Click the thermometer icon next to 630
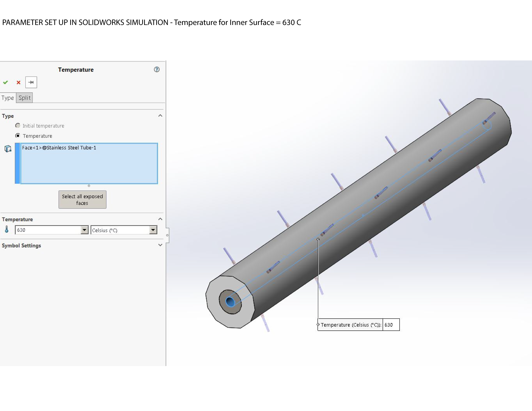Viewport: 532px width, 411px height. coord(7,229)
